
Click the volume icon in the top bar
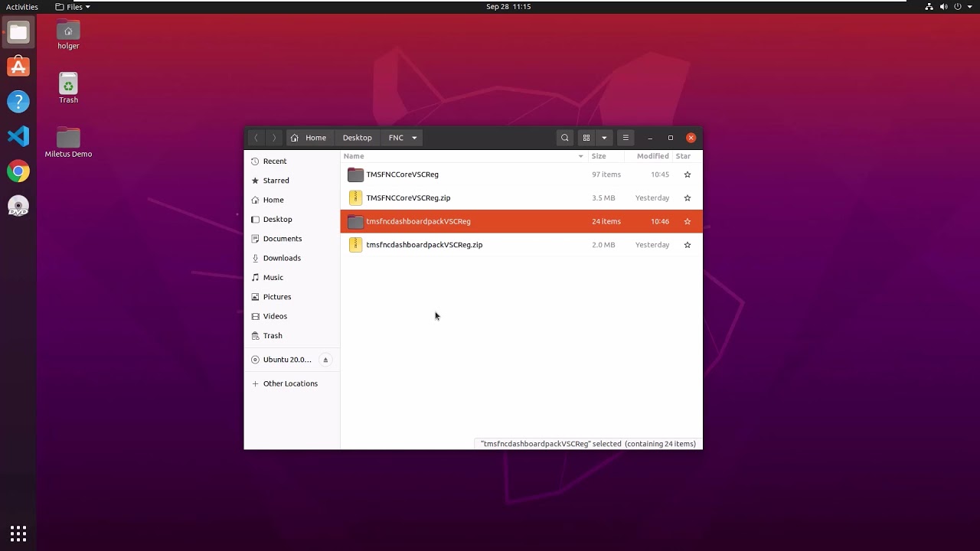pos(944,7)
